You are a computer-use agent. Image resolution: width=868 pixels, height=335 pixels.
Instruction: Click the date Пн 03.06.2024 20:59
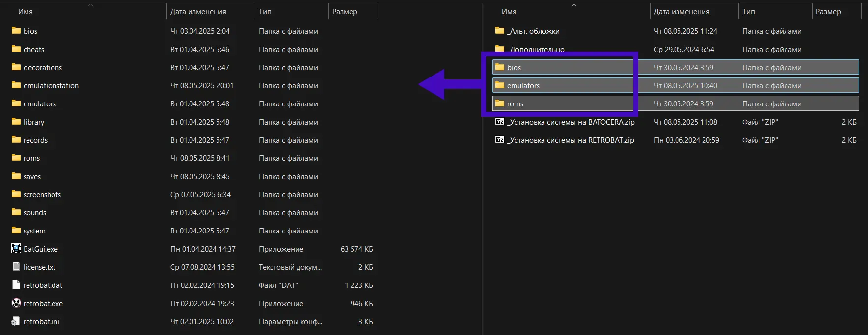(686, 140)
